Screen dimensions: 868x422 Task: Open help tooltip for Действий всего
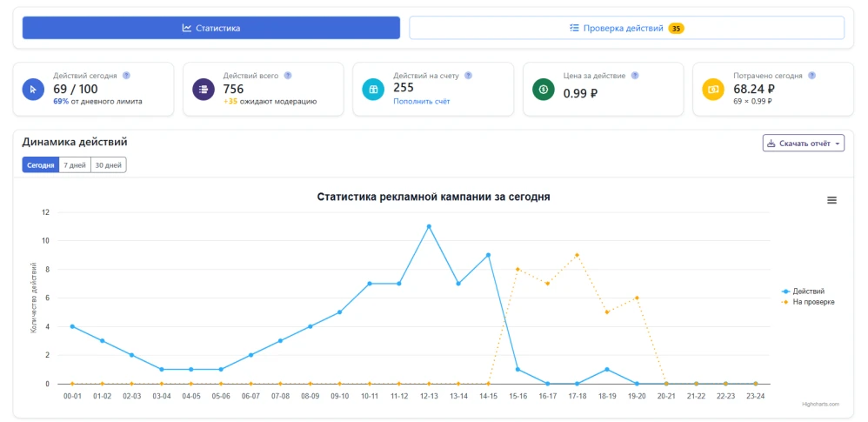[288, 76]
